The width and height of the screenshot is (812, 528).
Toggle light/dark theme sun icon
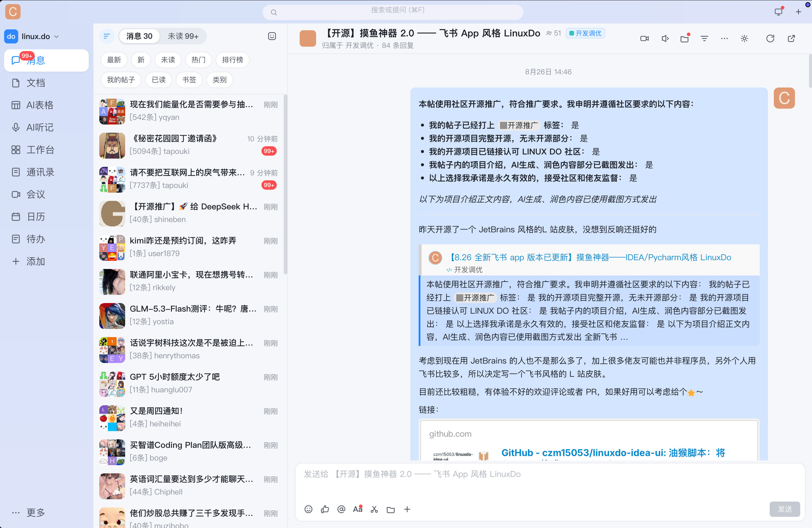(x=744, y=38)
